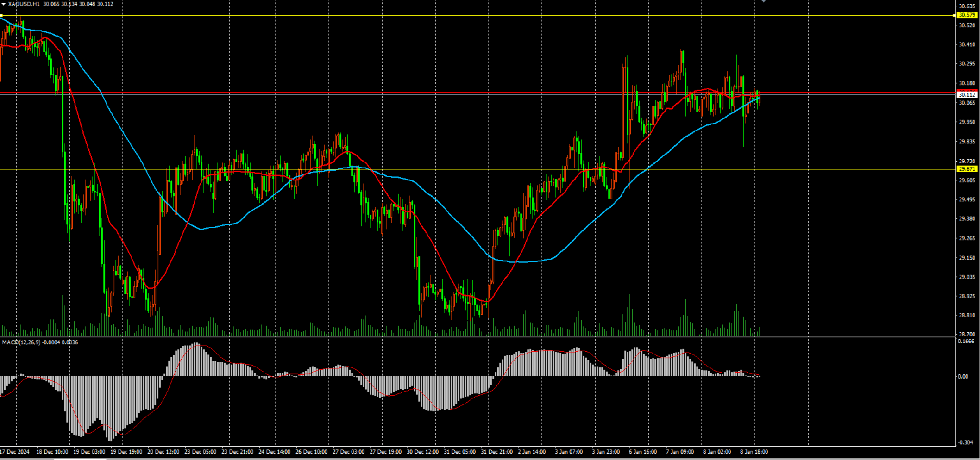Select the time label '19 Dec 19:00'
The width and height of the screenshot is (980, 460).
(126, 452)
